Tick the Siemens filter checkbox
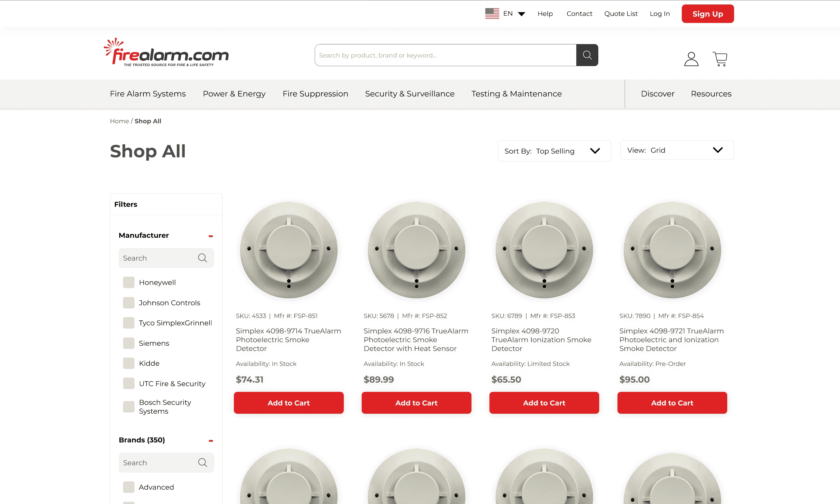The image size is (840, 504). (x=129, y=343)
